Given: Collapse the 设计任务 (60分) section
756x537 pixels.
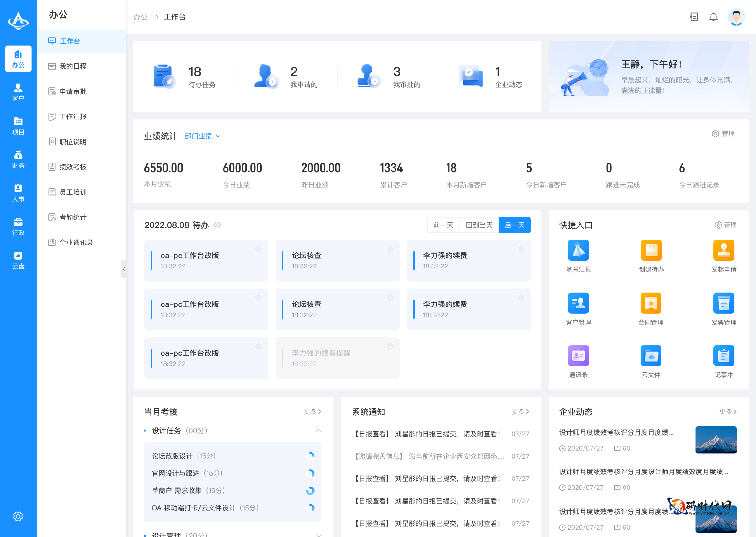Looking at the screenshot, I should click(319, 430).
